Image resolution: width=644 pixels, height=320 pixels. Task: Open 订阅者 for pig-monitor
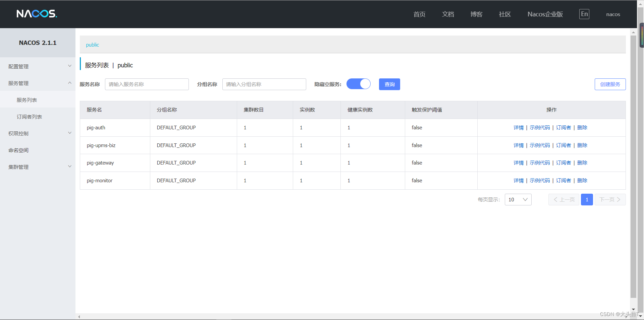[x=563, y=181]
